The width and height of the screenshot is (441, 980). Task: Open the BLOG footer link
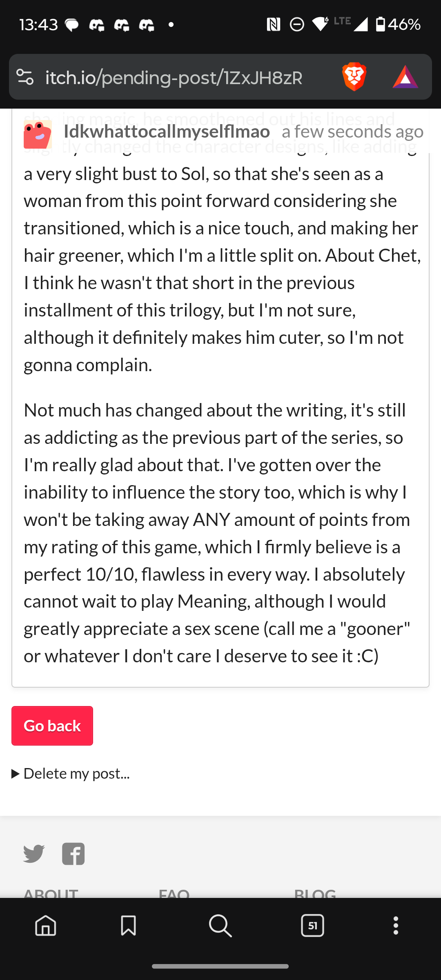[315, 893]
